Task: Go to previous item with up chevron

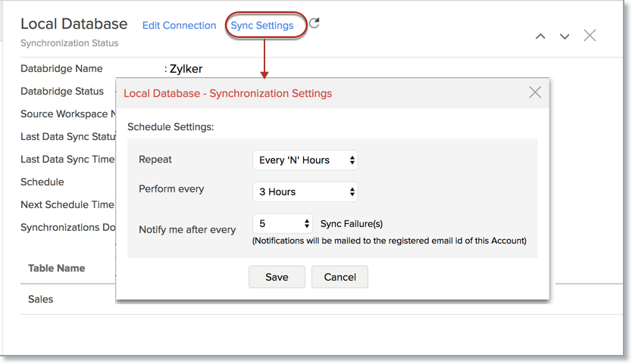Action: pos(540,36)
